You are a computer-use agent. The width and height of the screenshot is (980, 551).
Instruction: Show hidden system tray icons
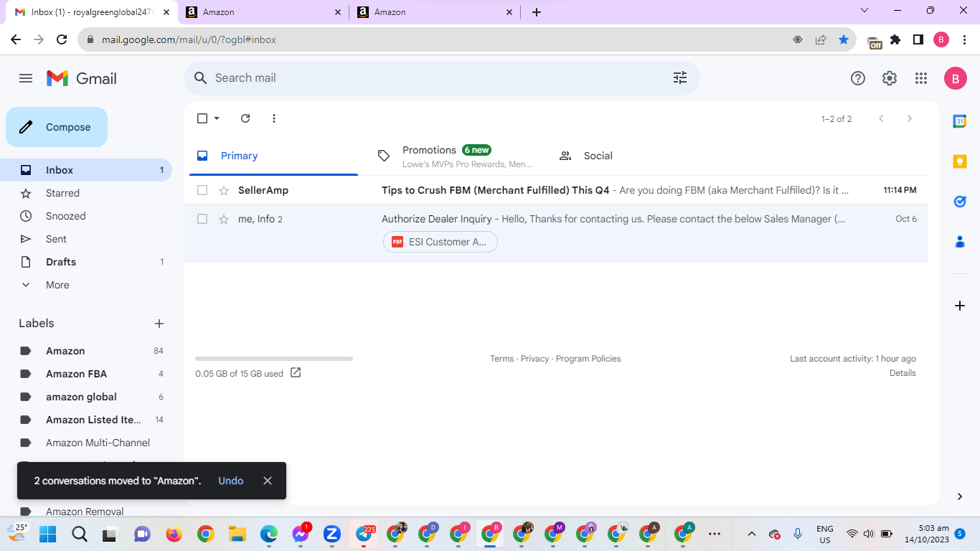coord(752,534)
